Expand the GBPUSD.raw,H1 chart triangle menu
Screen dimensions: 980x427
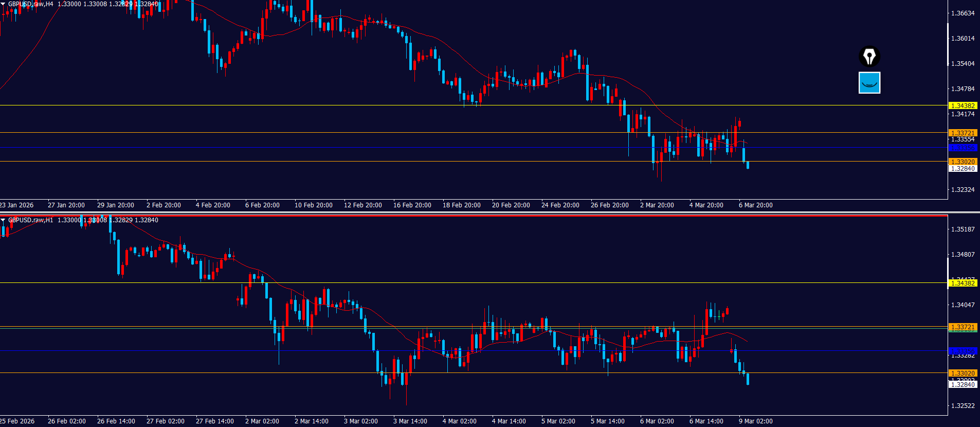coord(3,220)
